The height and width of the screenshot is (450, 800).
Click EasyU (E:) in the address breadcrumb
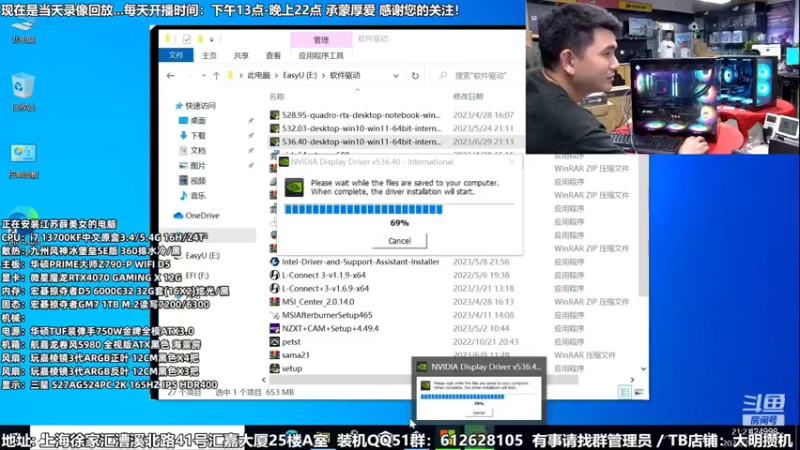(x=300, y=76)
